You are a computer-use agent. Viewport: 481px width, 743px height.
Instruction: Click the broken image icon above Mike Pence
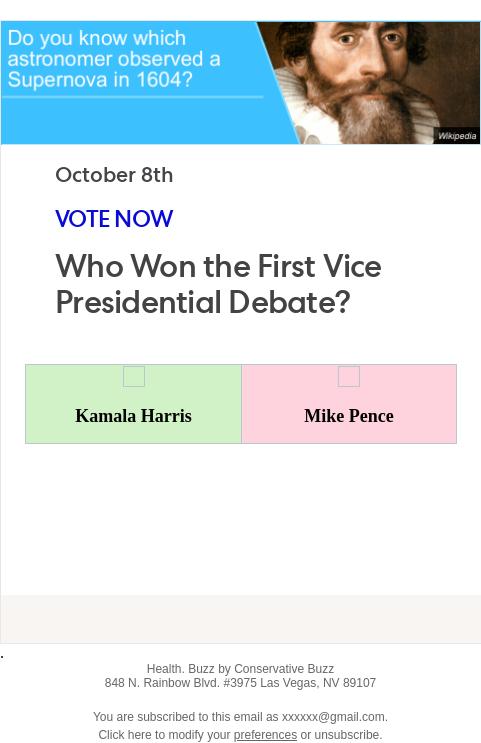point(349,376)
